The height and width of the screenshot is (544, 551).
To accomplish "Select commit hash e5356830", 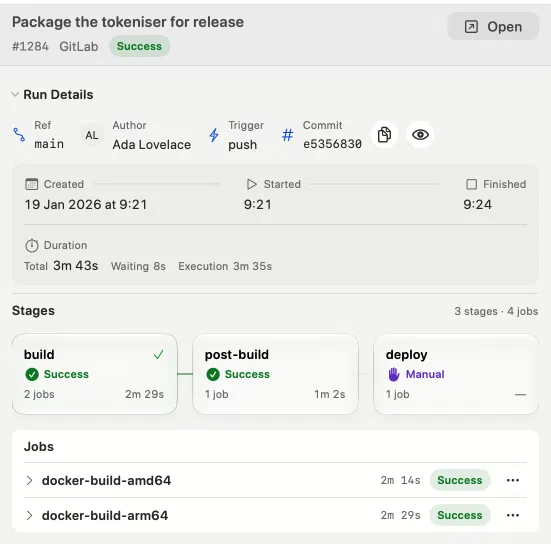I will [332, 144].
